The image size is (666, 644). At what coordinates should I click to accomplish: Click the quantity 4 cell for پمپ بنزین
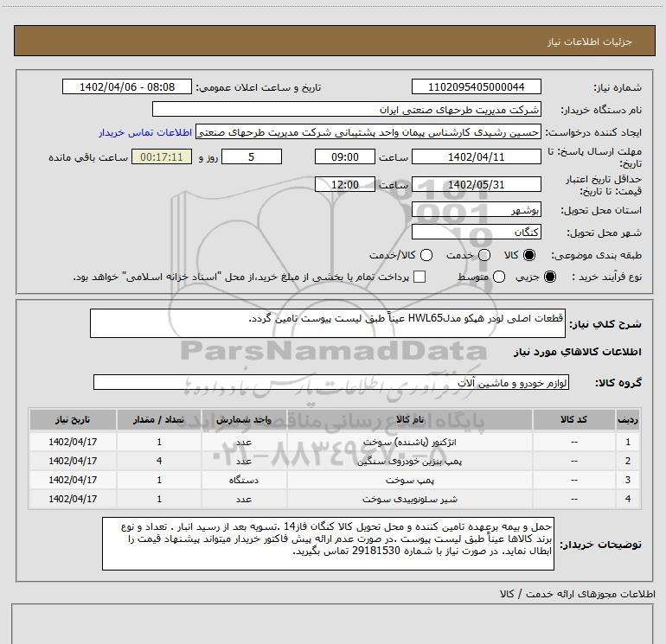click(159, 461)
